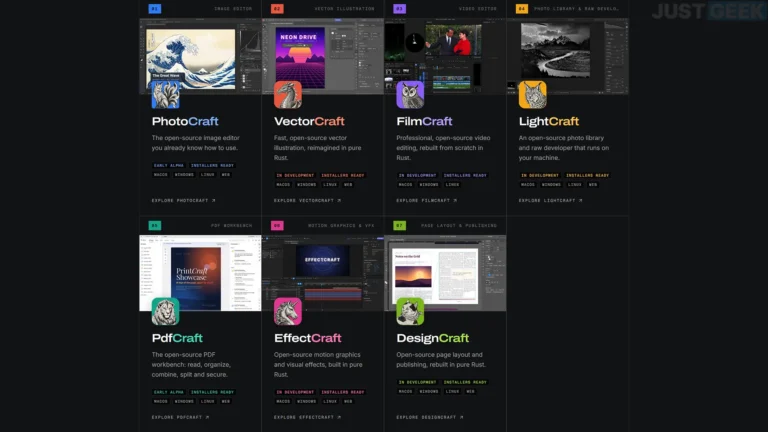Click FilmCraft's Linux platform tag
This screenshot has height=432, width=768.
point(453,185)
